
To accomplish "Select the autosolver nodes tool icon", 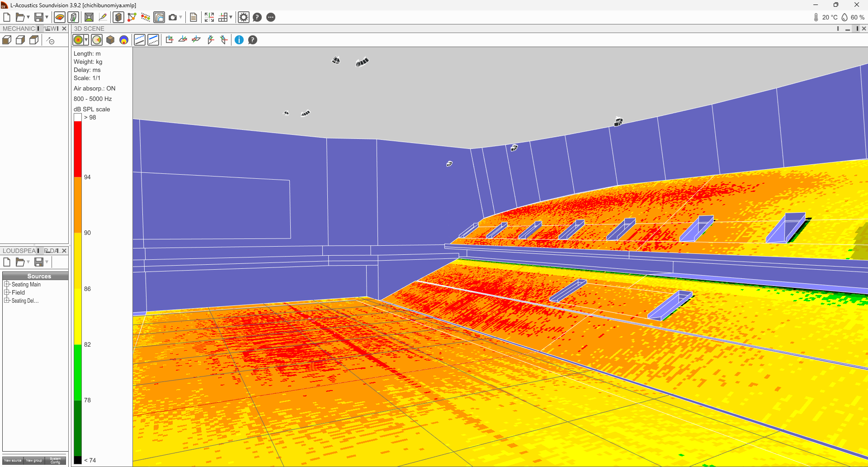I will point(132,17).
